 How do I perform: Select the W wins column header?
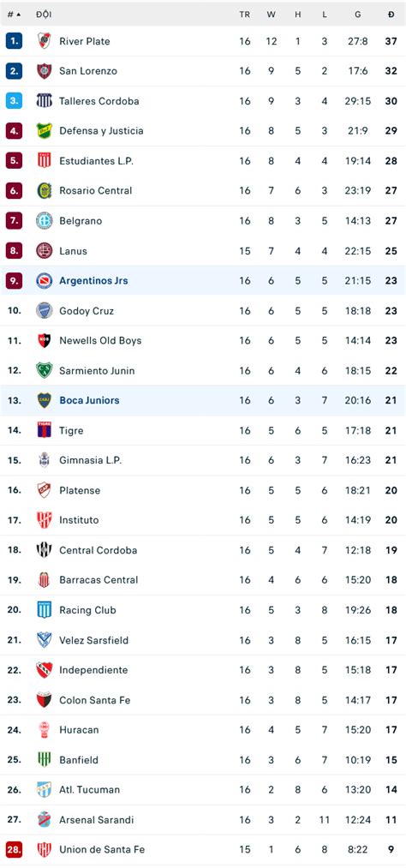point(271,15)
